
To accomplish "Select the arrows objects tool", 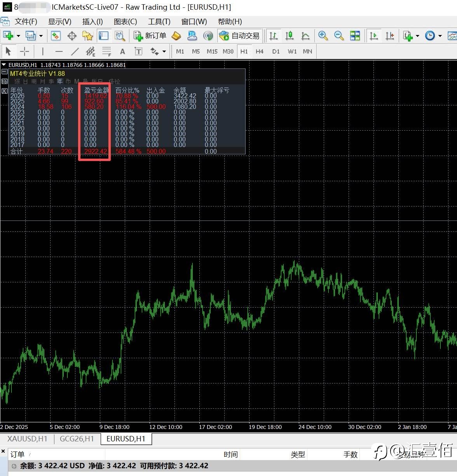I will point(155,51).
